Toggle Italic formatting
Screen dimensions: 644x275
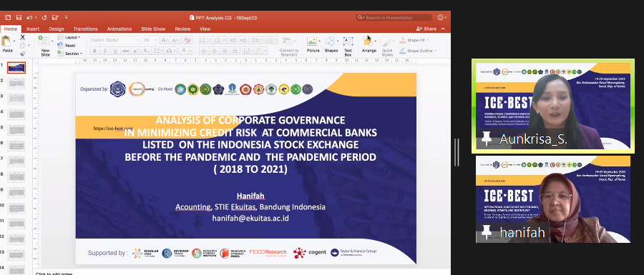pos(104,51)
